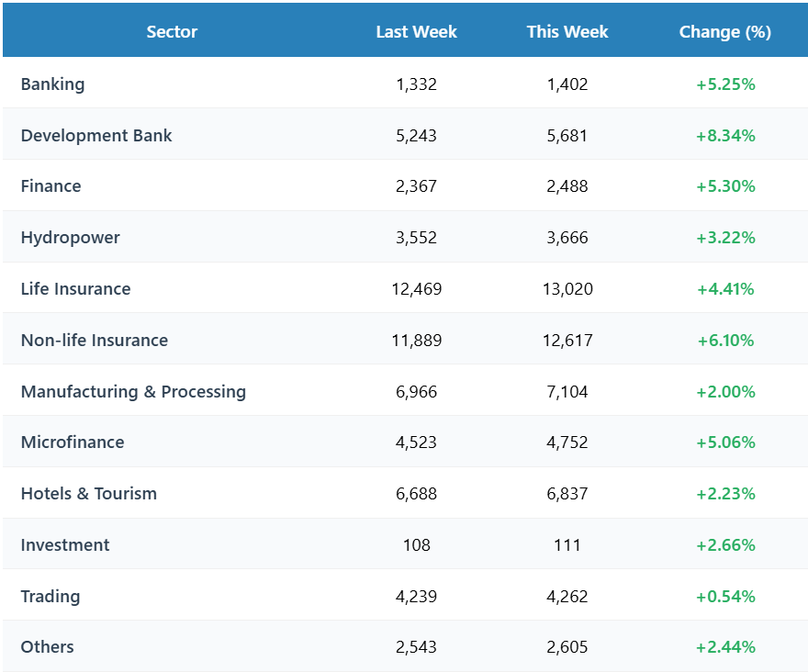Click the This Week column header
This screenshot has height=672, width=808.
coord(567,31)
